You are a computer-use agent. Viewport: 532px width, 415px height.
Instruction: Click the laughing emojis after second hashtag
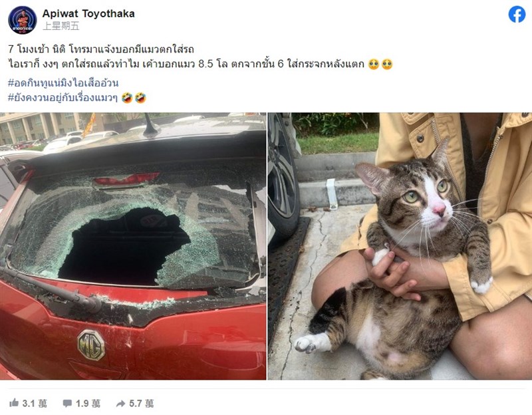134,98
